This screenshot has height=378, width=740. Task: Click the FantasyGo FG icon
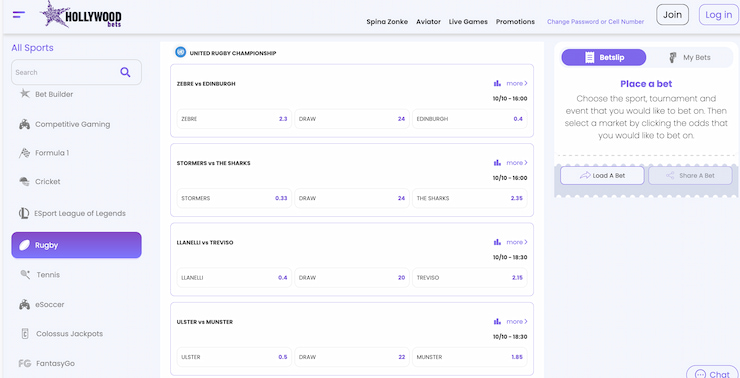25,363
